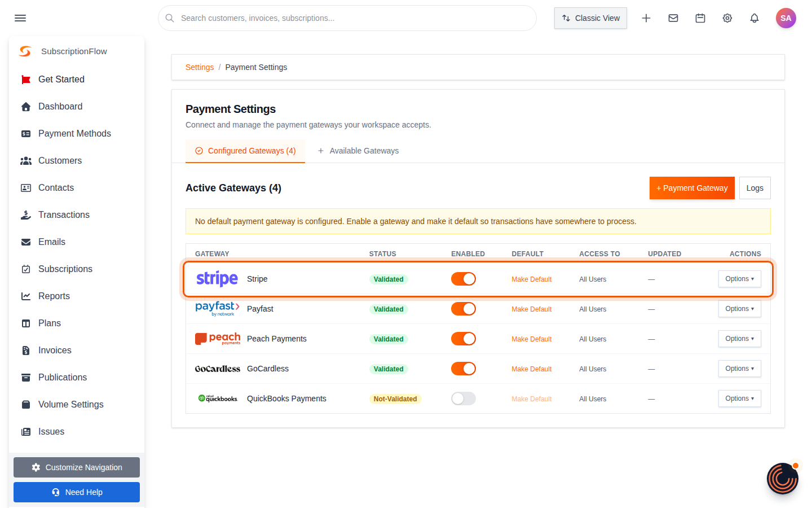This screenshot has height=508, width=812.
Task: Open the notifications bell icon
Action: 754,18
